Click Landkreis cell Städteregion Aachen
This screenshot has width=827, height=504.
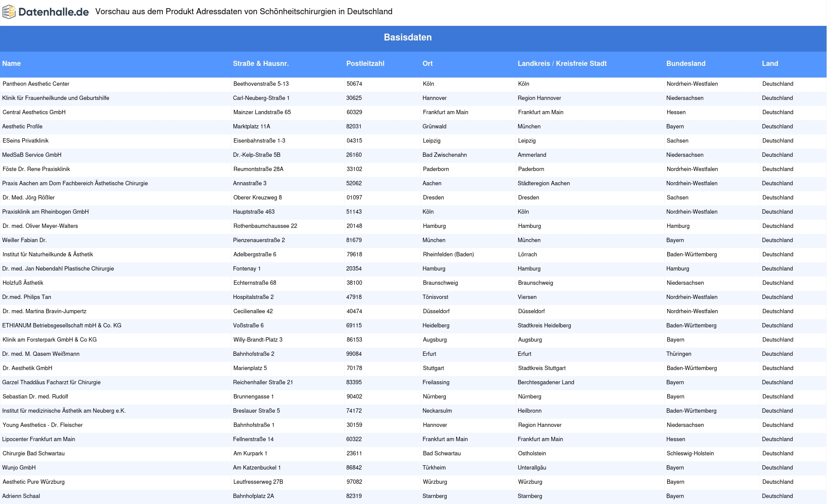(544, 183)
